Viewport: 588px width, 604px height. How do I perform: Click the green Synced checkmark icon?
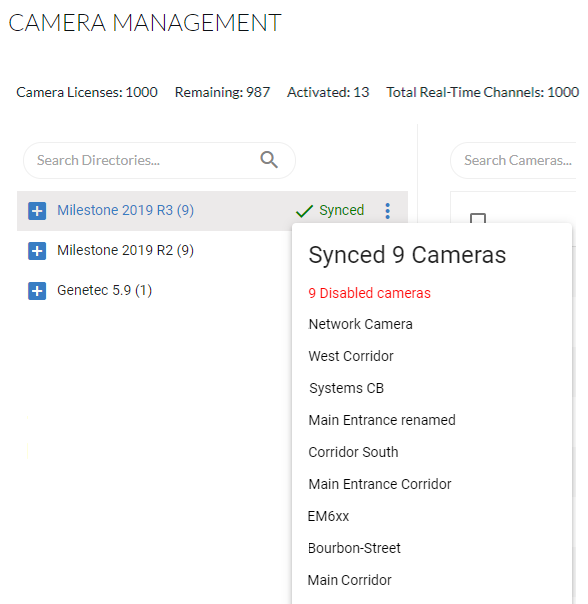pyautogui.click(x=304, y=211)
